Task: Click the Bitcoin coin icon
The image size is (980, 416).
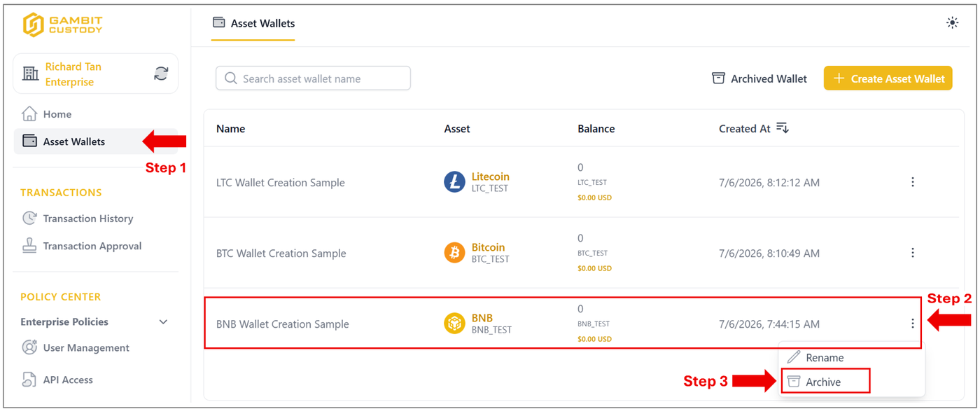Action: (454, 253)
